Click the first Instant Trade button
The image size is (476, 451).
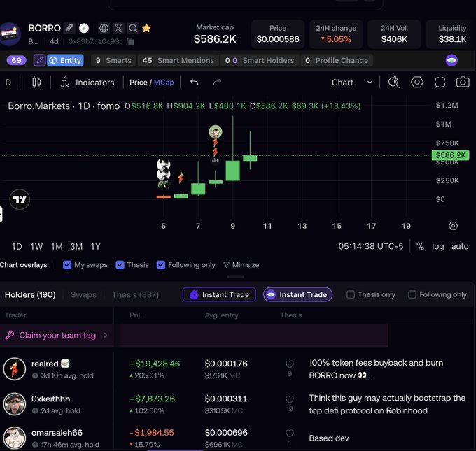pos(219,294)
